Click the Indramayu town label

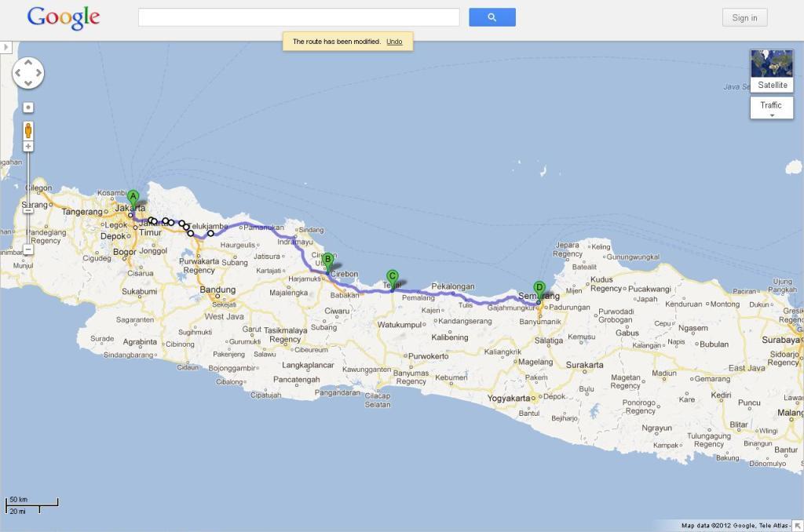pyautogui.click(x=295, y=242)
